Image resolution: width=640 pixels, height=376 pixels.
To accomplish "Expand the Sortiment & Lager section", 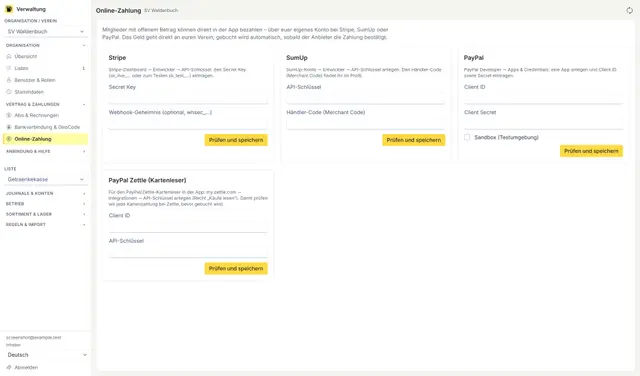I will 46,214.
